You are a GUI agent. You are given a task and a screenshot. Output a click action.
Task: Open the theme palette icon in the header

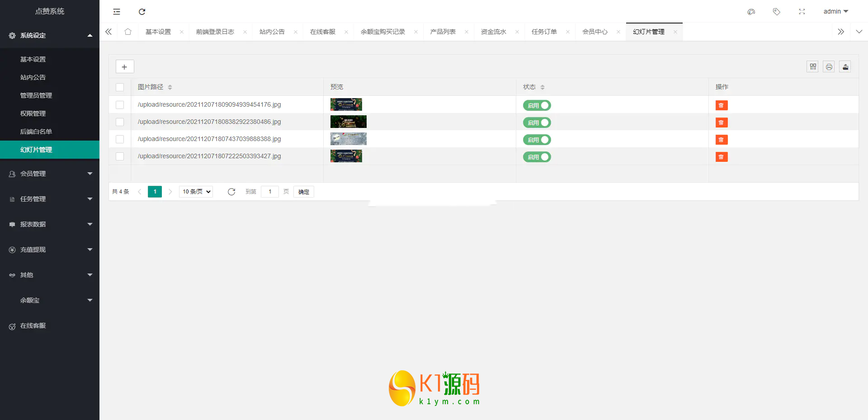pyautogui.click(x=751, y=12)
